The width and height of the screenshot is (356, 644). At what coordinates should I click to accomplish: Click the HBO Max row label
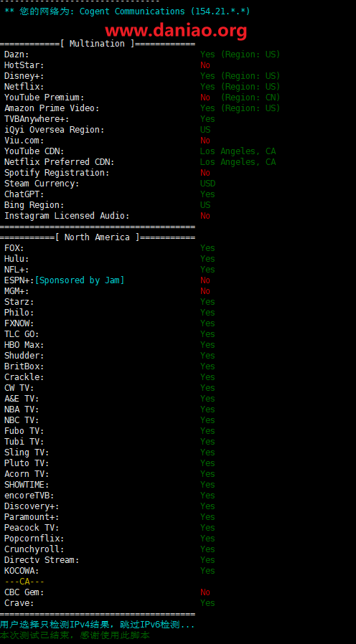click(24, 345)
